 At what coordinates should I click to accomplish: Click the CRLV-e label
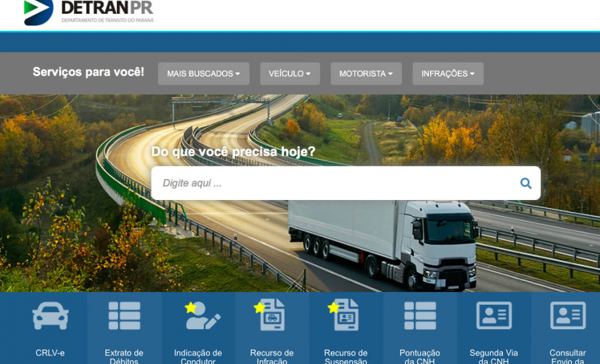click(x=50, y=353)
